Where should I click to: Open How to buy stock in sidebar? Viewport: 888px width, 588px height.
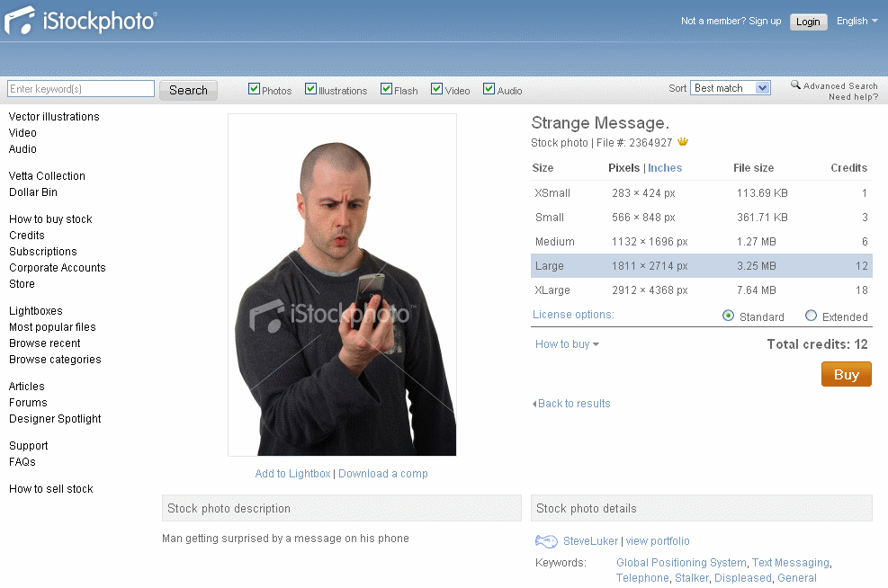coord(50,219)
